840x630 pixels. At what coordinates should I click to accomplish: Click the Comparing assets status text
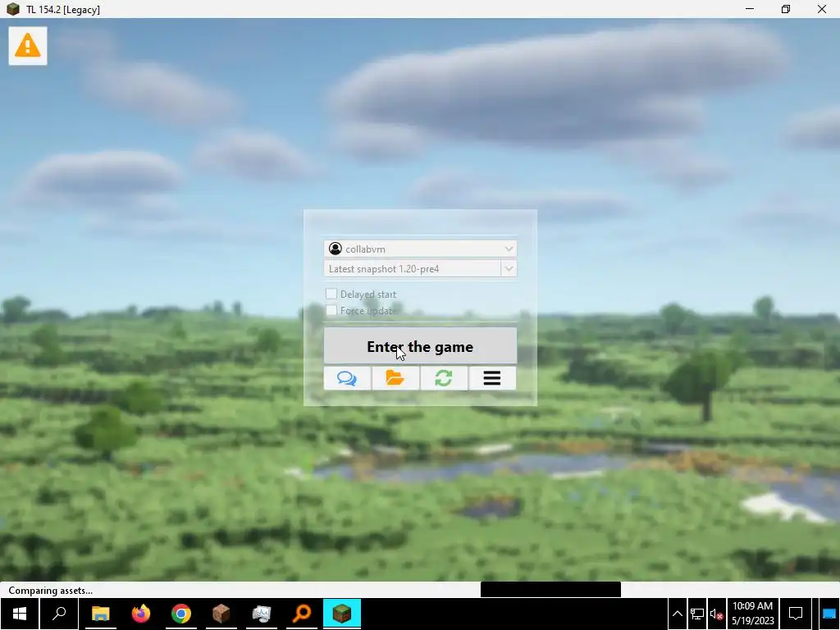(x=50, y=591)
